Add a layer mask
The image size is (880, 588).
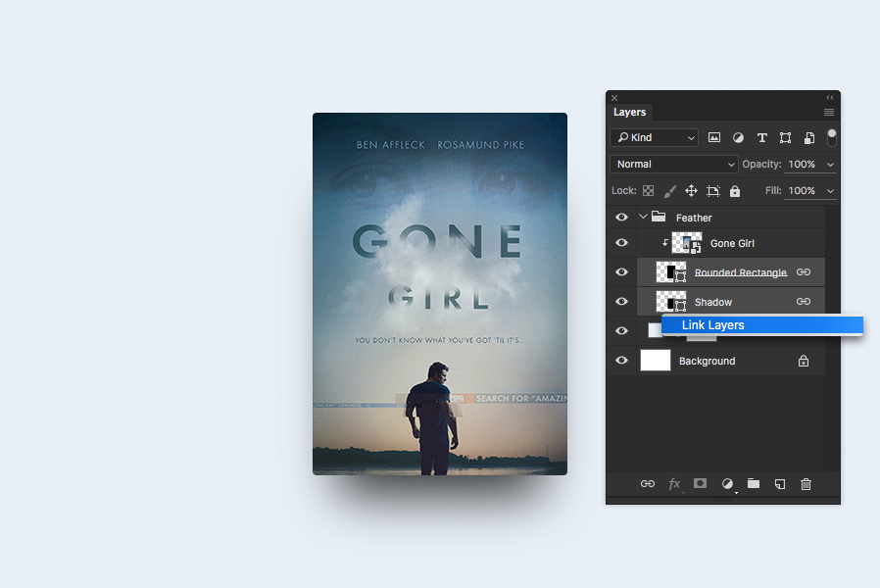pyautogui.click(x=700, y=483)
